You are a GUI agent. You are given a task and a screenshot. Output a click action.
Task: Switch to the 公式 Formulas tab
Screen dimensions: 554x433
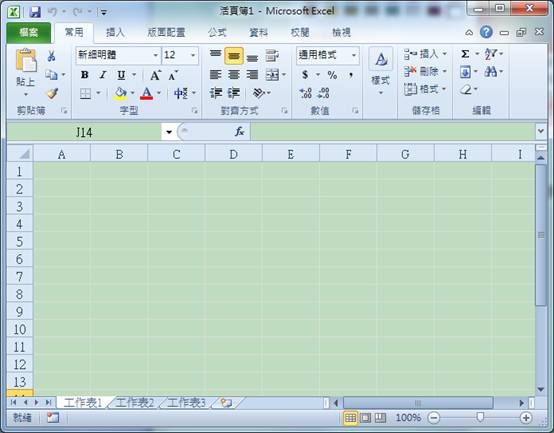[217, 32]
